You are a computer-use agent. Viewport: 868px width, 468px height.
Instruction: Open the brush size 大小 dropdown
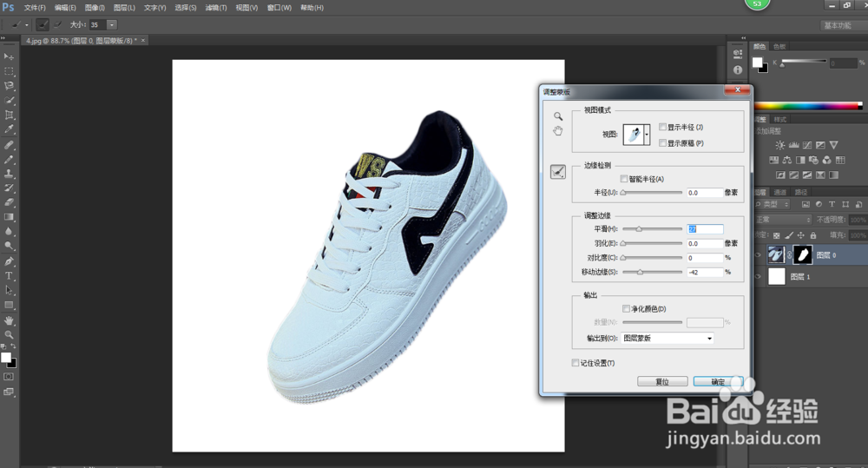pos(112,25)
